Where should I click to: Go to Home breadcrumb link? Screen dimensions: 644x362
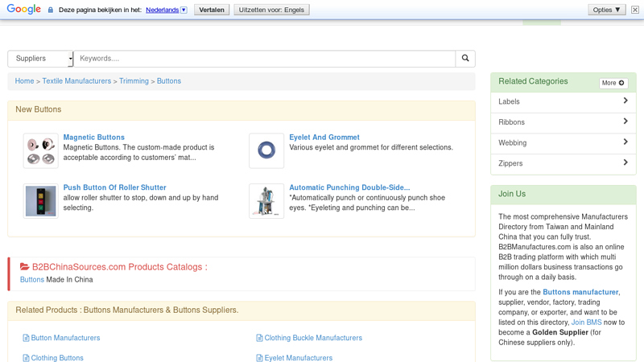pyautogui.click(x=25, y=81)
